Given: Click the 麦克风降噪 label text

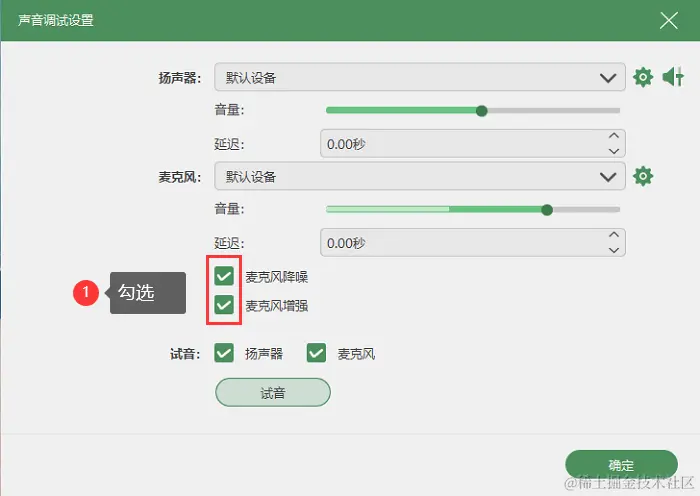Looking at the screenshot, I should tap(276, 277).
